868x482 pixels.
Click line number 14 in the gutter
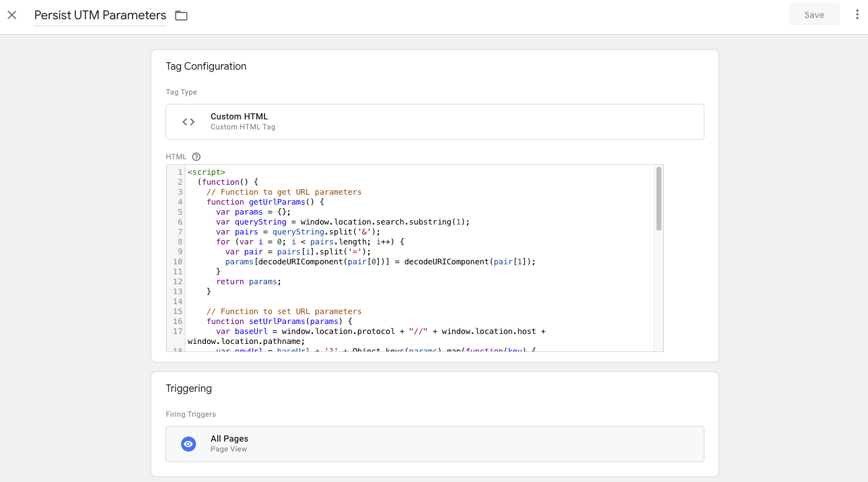click(x=177, y=302)
